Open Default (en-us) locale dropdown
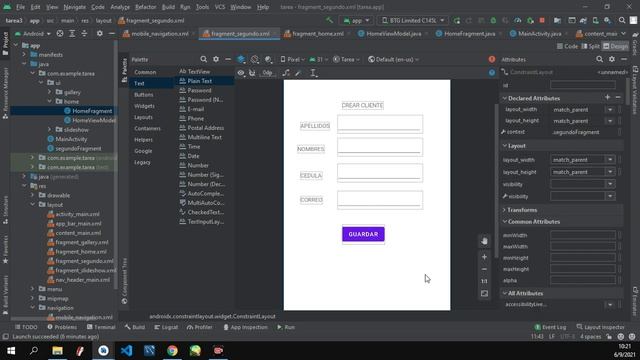 pos(393,60)
